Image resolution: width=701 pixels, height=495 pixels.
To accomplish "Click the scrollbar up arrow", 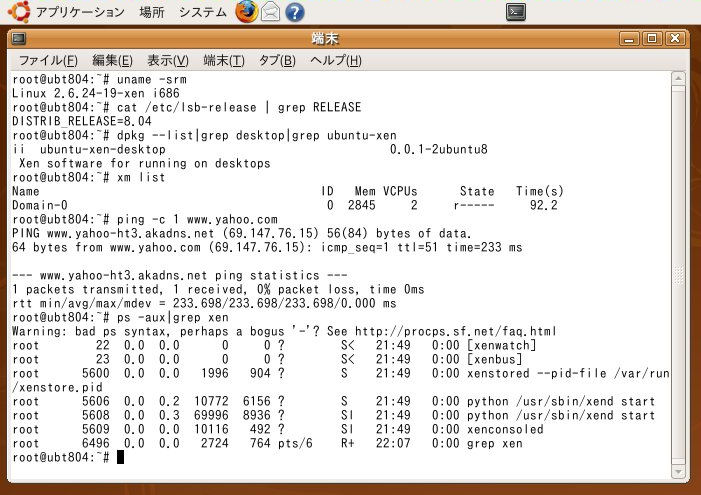I will (678, 79).
